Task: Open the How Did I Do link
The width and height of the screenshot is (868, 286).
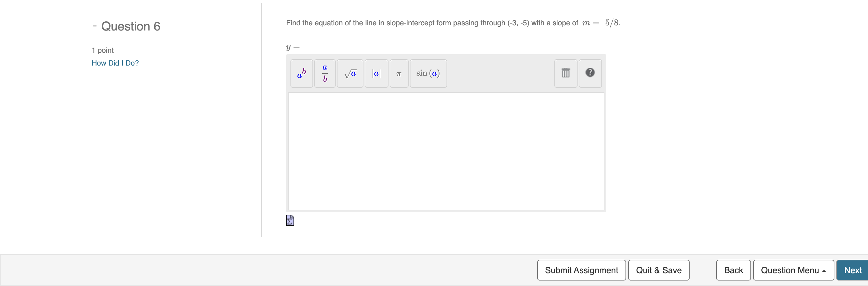Action: click(115, 63)
